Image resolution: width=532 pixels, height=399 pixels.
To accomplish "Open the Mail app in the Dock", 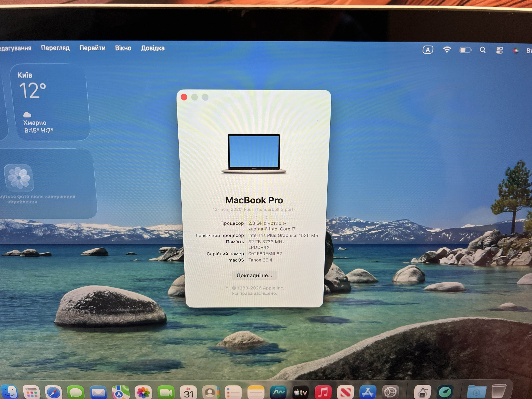I will tap(98, 392).
